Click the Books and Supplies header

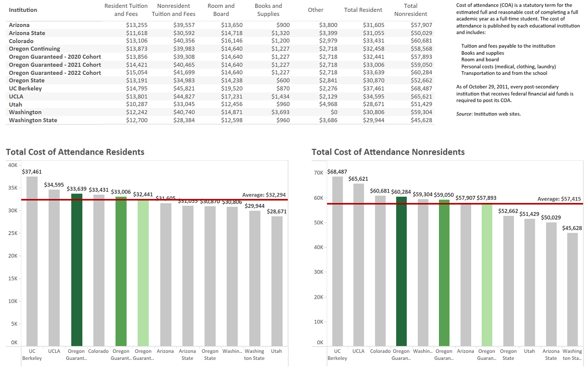coord(268,10)
